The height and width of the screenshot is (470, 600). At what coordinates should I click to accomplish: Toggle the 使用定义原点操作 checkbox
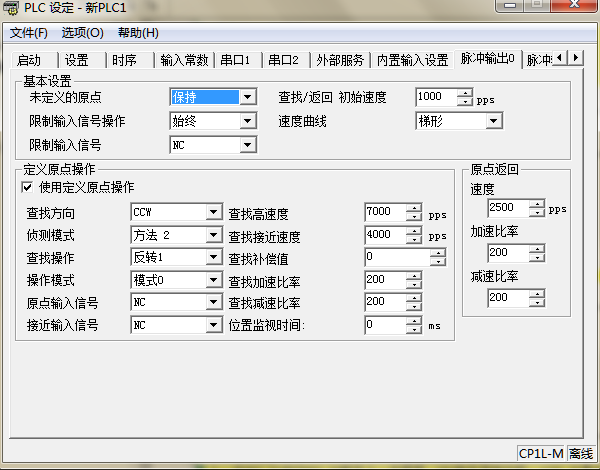click(x=27, y=188)
